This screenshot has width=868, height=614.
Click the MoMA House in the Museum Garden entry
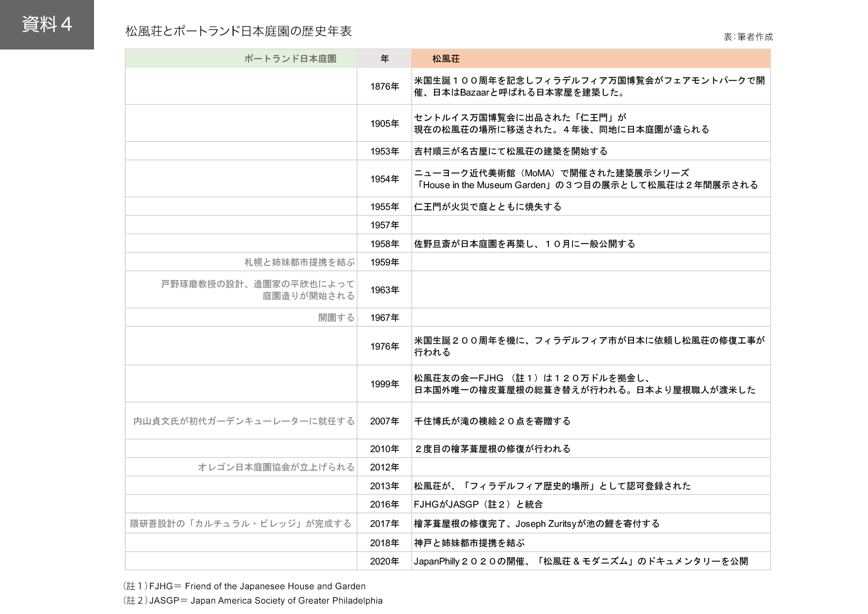pos(585,179)
